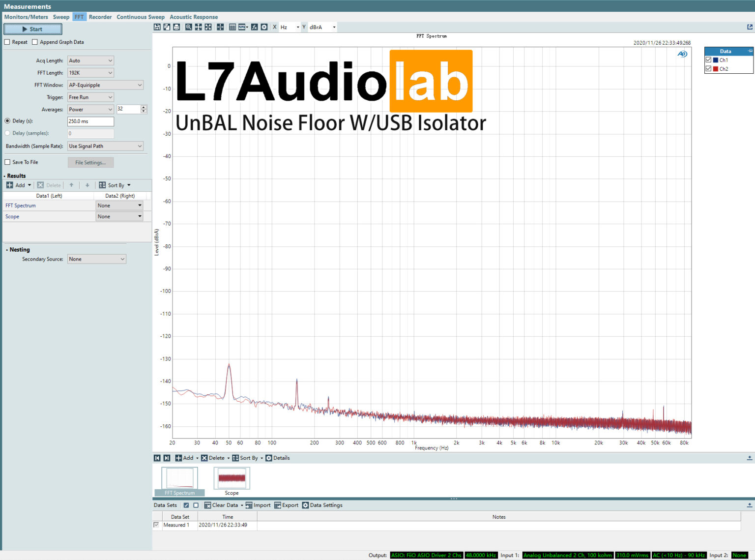Open graph settings gear icon
The width and height of the screenshot is (755, 560).
pyautogui.click(x=264, y=27)
